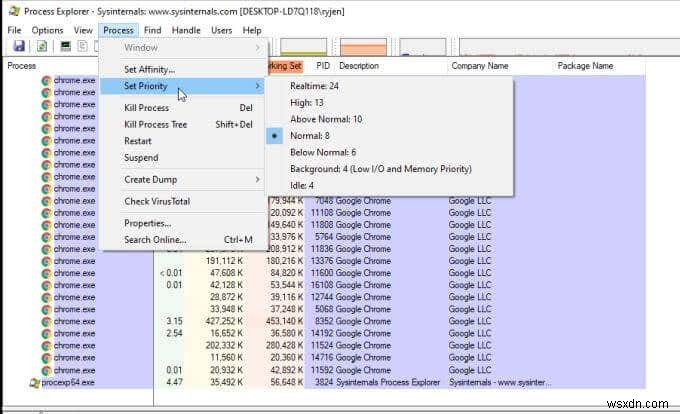
Task: Click chrome icon in PID 14192 row
Action: (46, 334)
